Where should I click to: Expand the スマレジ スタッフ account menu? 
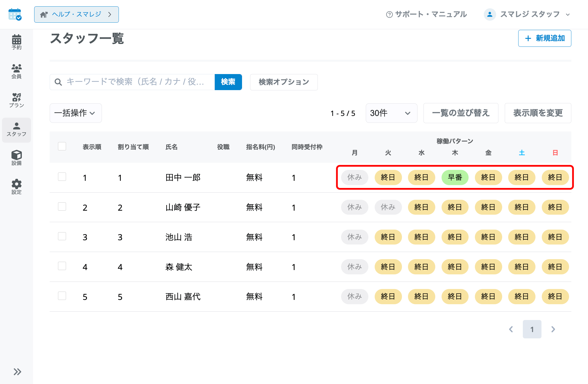point(527,14)
